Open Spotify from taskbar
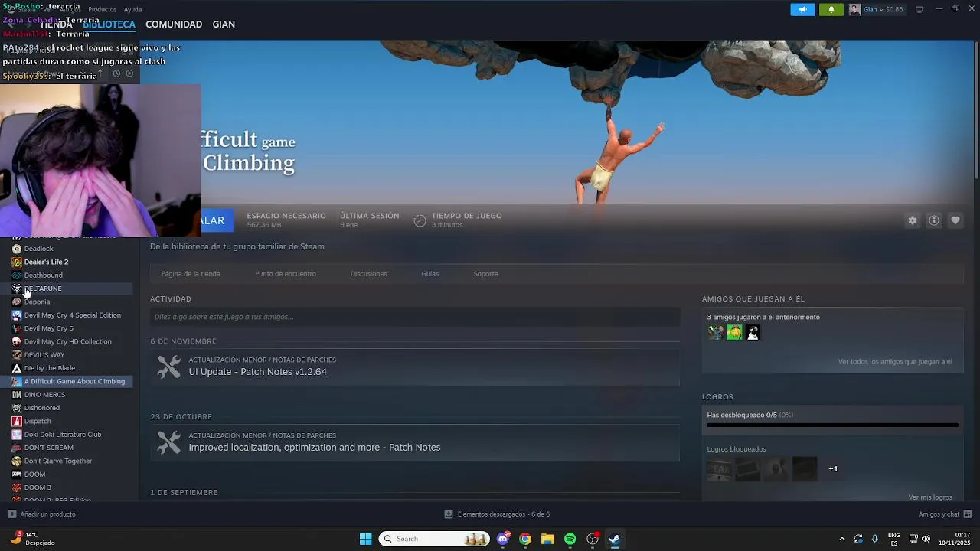 point(570,539)
